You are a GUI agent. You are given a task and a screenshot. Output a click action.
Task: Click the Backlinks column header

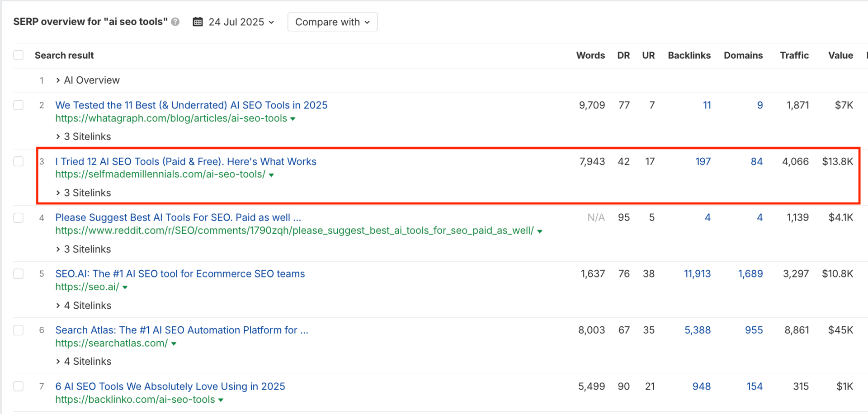click(689, 55)
